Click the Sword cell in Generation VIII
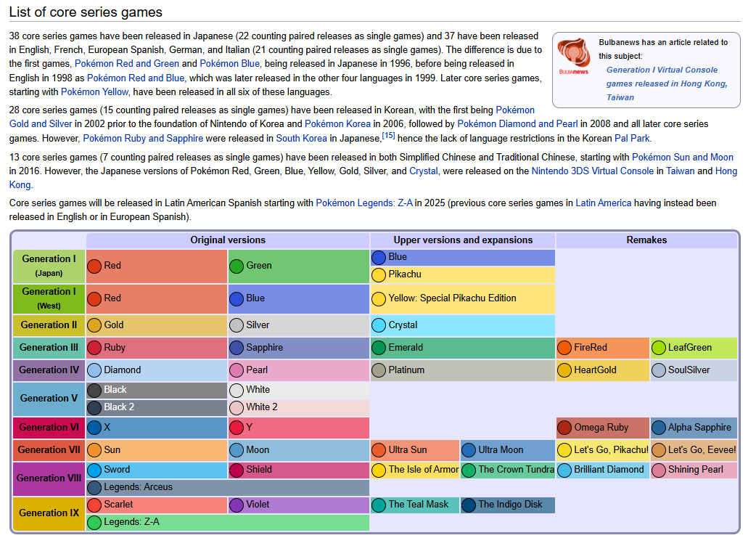 point(157,470)
